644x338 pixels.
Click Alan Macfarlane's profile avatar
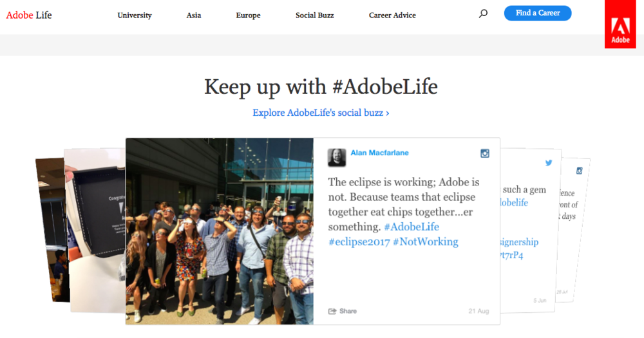point(337,157)
